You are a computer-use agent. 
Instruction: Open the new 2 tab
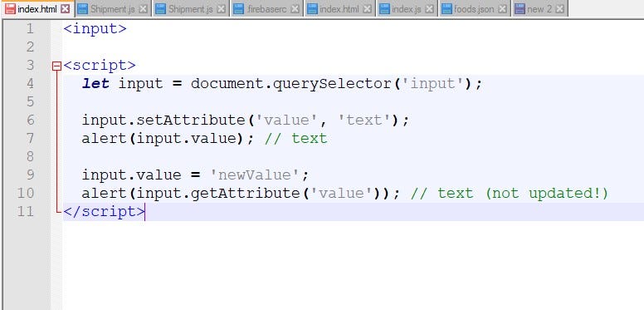click(539, 9)
